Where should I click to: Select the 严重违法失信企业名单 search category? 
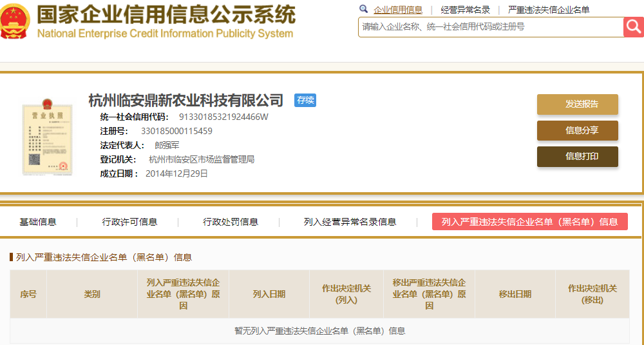[x=549, y=10]
